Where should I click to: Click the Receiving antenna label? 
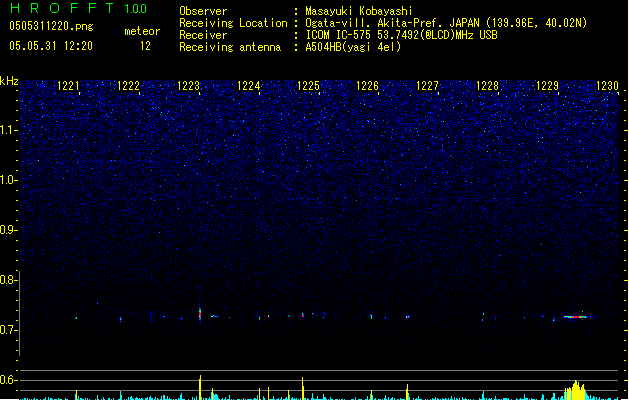[230, 47]
